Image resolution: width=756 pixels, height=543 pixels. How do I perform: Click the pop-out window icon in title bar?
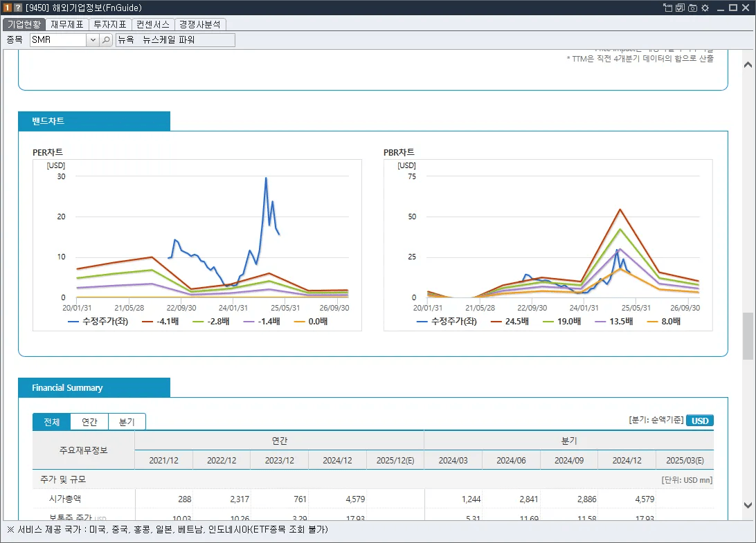click(668, 8)
